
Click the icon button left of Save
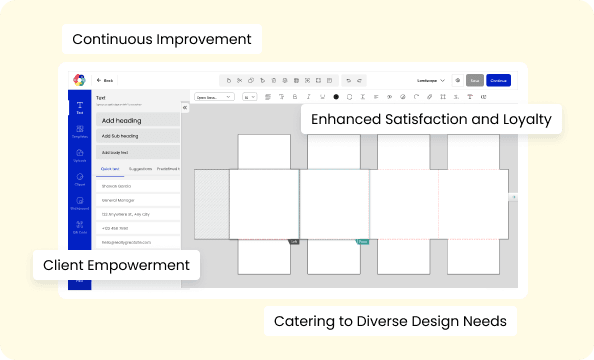click(x=458, y=80)
